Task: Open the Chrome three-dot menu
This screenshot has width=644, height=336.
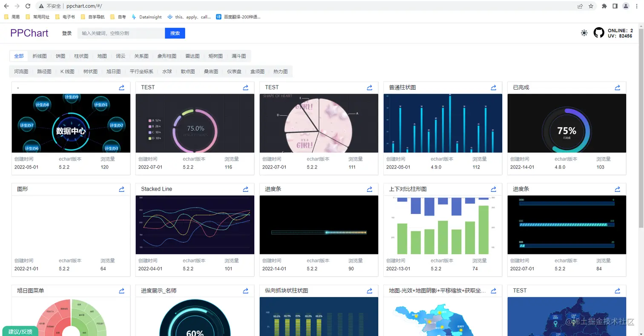Action: pyautogui.click(x=637, y=6)
